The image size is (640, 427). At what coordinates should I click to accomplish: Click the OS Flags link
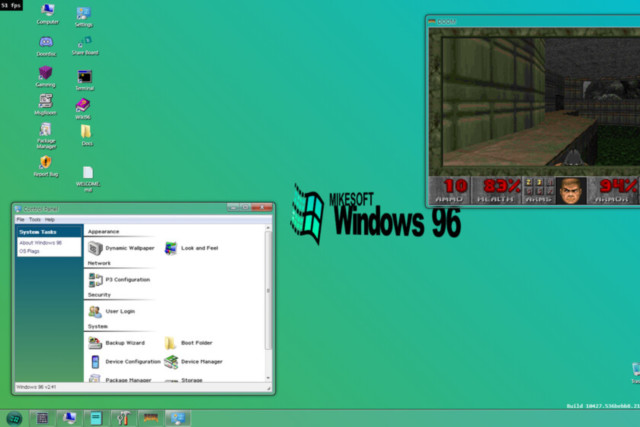(29, 251)
